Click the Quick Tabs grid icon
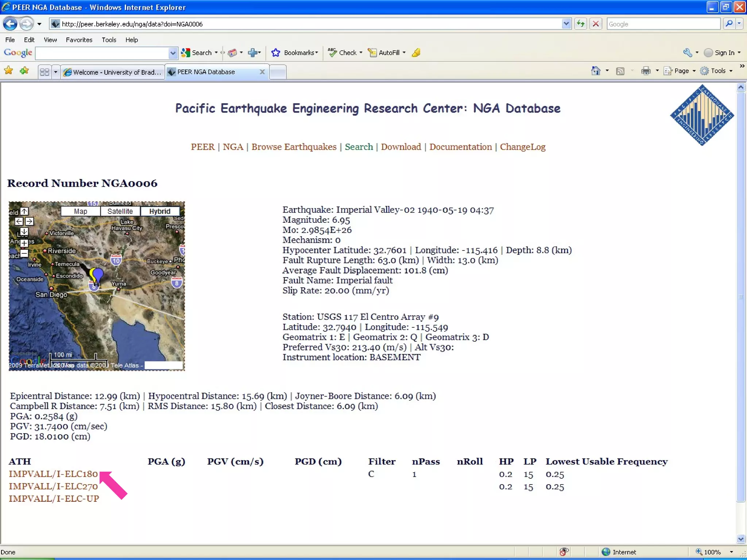 point(44,72)
